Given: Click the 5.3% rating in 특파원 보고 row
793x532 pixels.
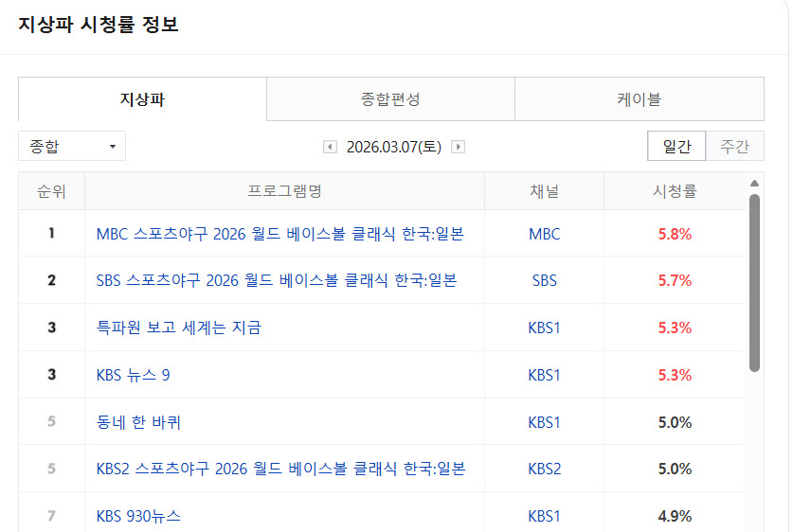Looking at the screenshot, I should (x=675, y=328).
